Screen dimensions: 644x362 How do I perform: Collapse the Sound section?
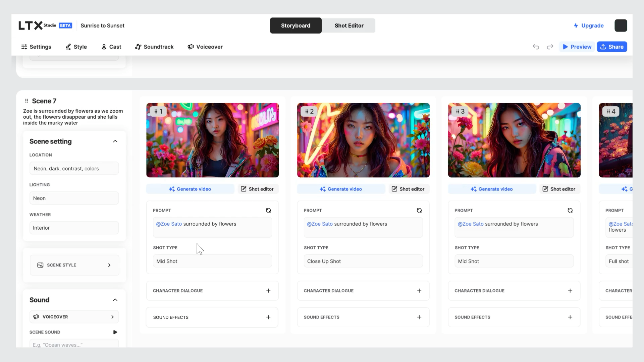[x=115, y=300]
